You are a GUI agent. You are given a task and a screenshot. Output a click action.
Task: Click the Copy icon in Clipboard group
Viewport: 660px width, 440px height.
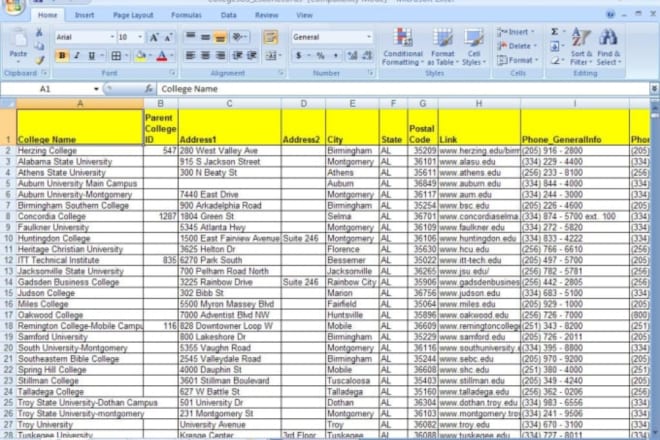39,46
